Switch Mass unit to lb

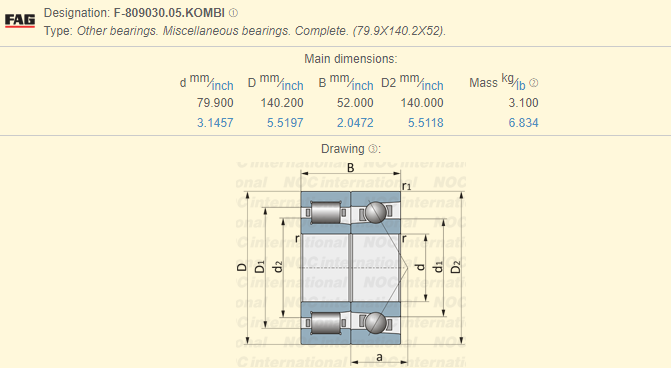click(520, 86)
